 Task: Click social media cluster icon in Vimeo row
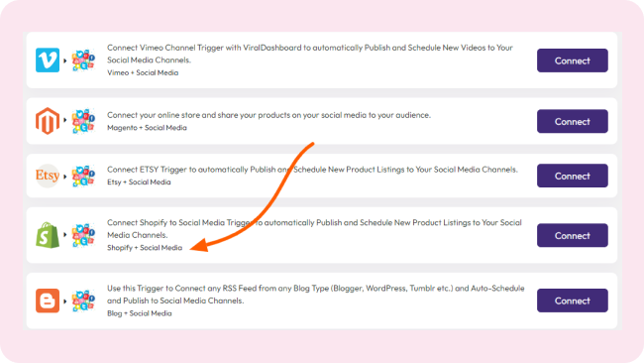coord(83,60)
